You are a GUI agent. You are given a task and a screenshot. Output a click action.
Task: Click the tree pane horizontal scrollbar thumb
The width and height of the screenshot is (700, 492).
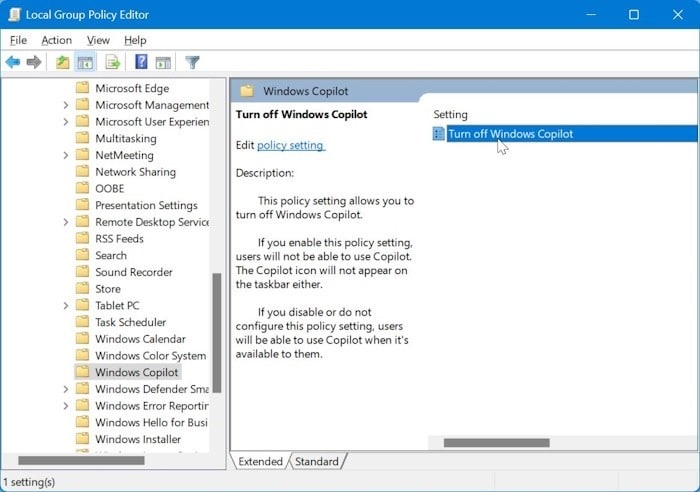[81, 460]
